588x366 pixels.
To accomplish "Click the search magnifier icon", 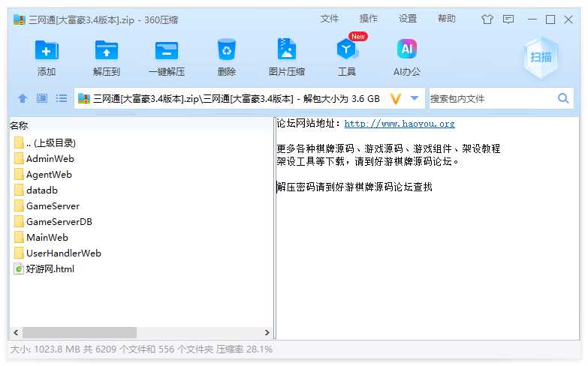I will click(563, 98).
